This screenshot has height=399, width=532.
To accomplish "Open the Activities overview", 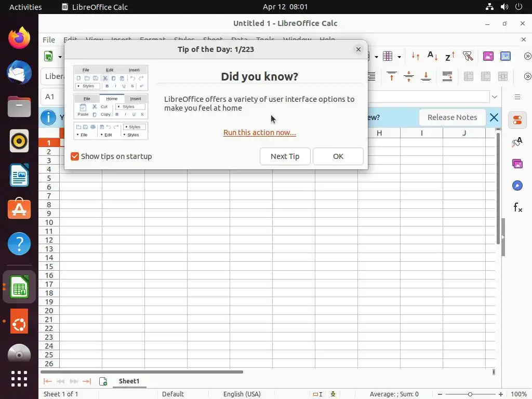I will point(25,7).
